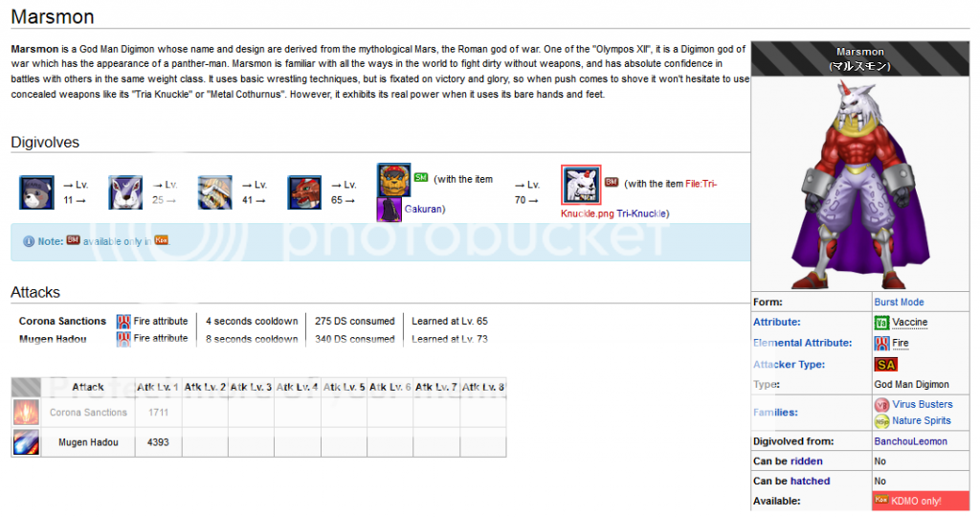Click the red-bordered Marsmon evolution icon
The image size is (980, 517).
pos(581,185)
